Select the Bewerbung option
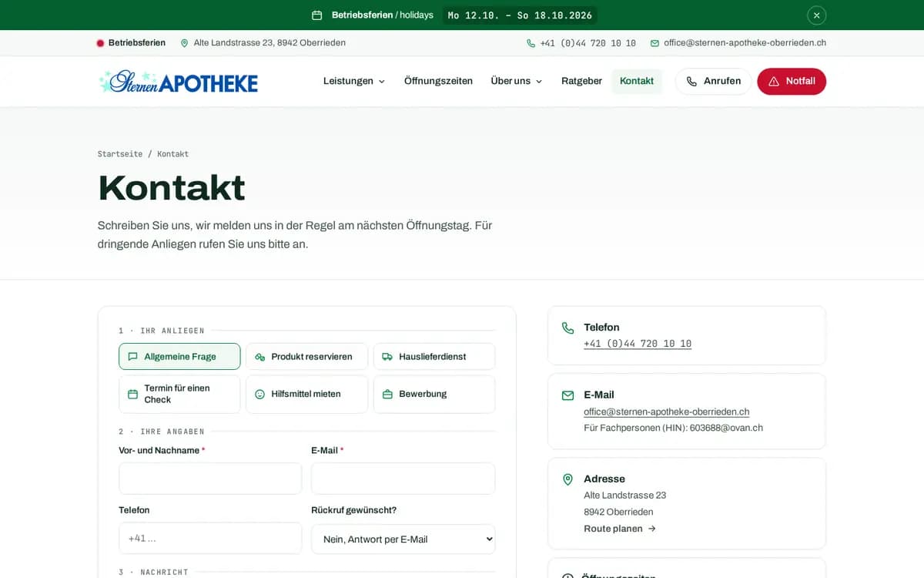Screen dimensions: 924x578 [x=434, y=394]
